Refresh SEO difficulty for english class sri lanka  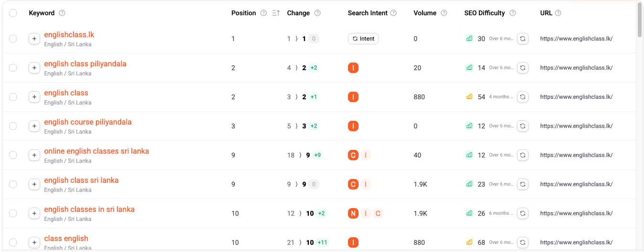523,184
